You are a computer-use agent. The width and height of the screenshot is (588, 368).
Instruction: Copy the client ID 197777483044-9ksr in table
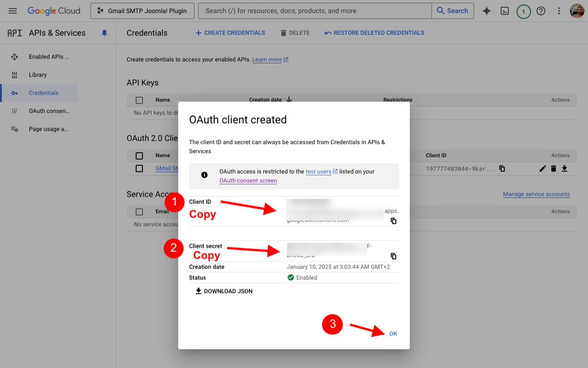502,169
